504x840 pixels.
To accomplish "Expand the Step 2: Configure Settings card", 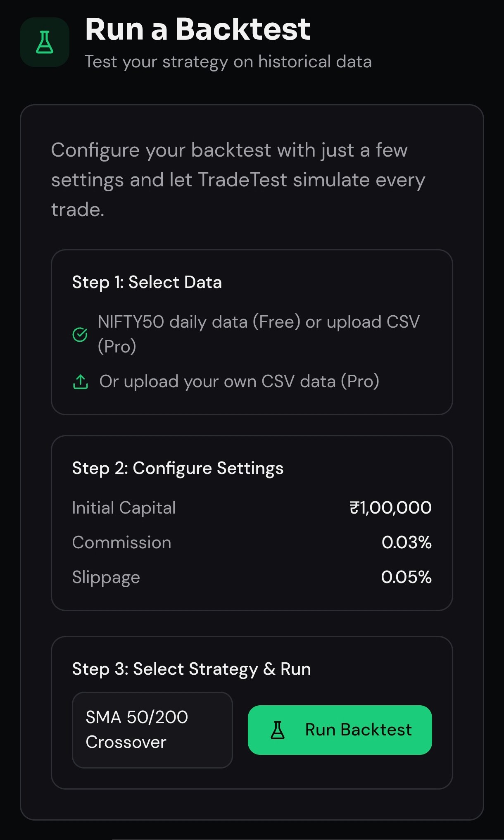I will point(252,525).
